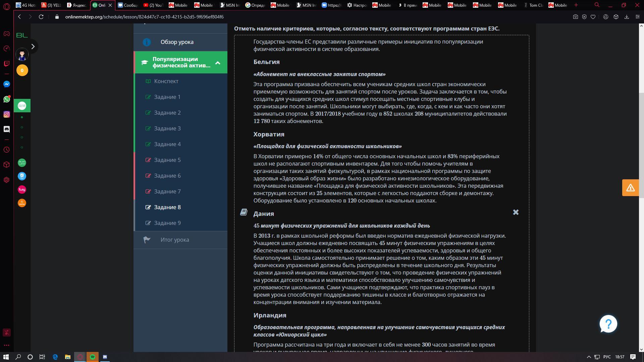The width and height of the screenshot is (644, 362).
Task: Open Instagram in the Opera sidebar
Action: click(x=7, y=114)
